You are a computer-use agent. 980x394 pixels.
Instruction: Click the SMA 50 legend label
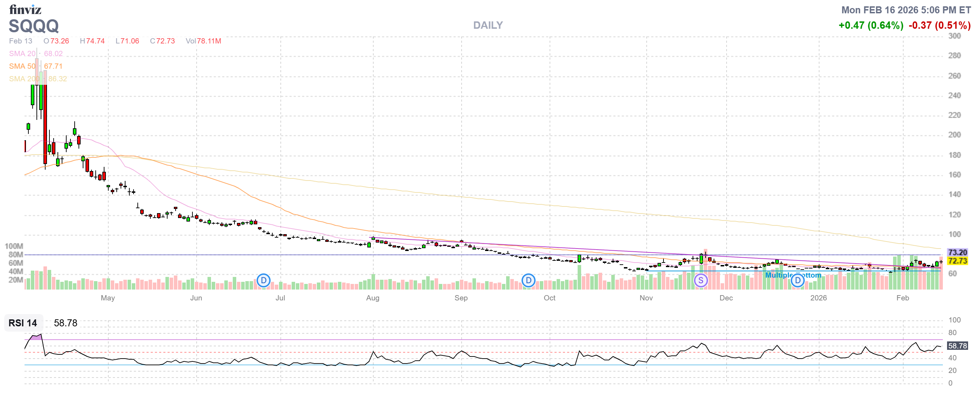point(22,66)
